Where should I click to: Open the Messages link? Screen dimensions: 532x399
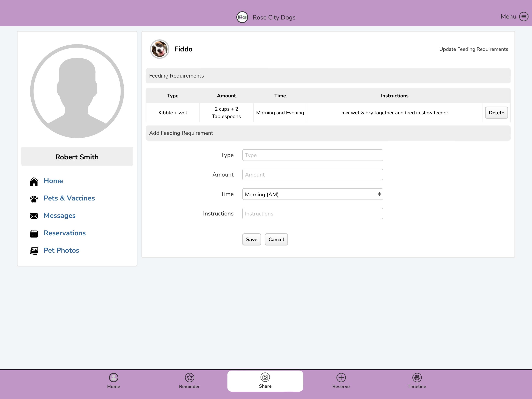[x=60, y=216]
